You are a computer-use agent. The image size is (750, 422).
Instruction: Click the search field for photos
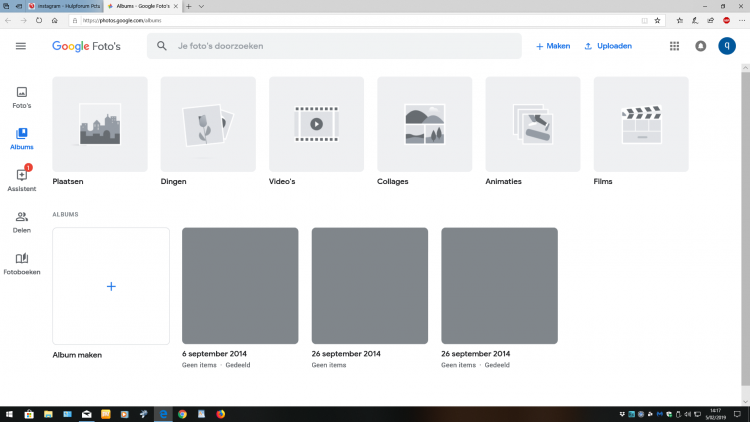pyautogui.click(x=340, y=46)
